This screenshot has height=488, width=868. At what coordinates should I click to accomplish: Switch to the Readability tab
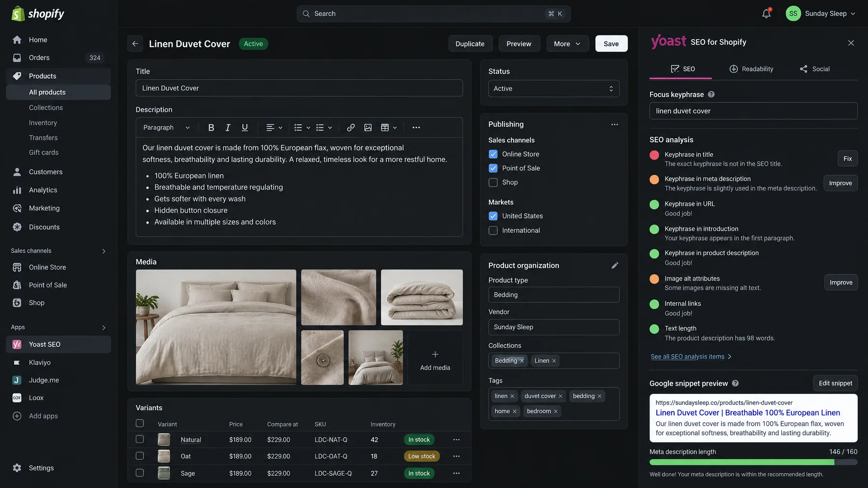(751, 69)
